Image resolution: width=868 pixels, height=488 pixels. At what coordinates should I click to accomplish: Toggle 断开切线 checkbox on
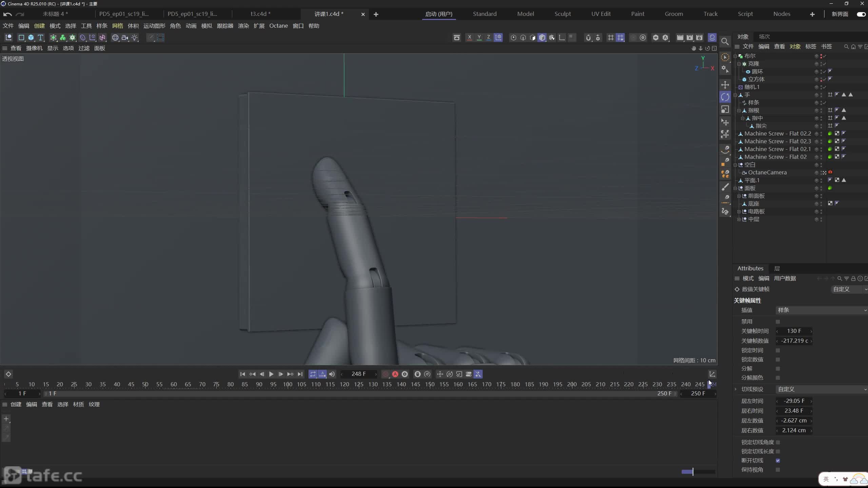777,461
